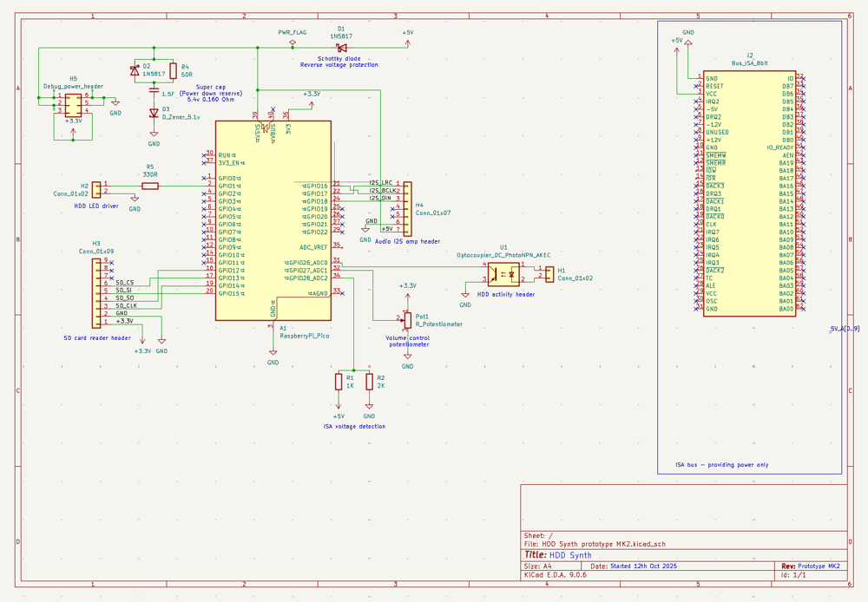This screenshot has width=868, height=602.
Task: Click the D2 1N5817 diode symbol
Action: pyautogui.click(x=135, y=71)
